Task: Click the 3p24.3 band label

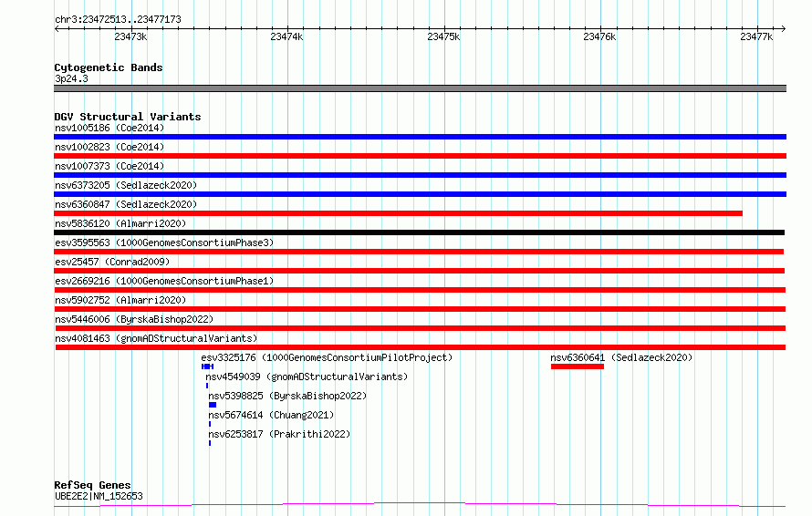Action: point(71,78)
